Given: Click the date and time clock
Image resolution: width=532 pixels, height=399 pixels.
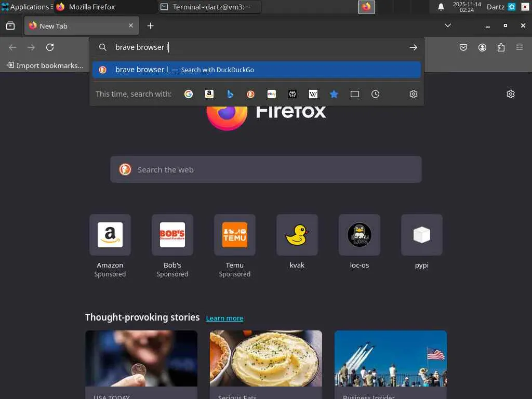Looking at the screenshot, I should 467,7.
